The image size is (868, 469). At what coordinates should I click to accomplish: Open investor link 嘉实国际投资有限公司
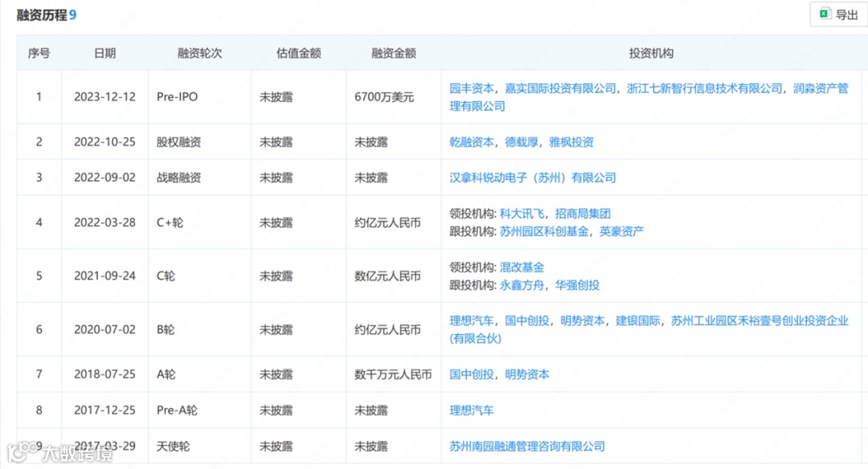pos(560,88)
